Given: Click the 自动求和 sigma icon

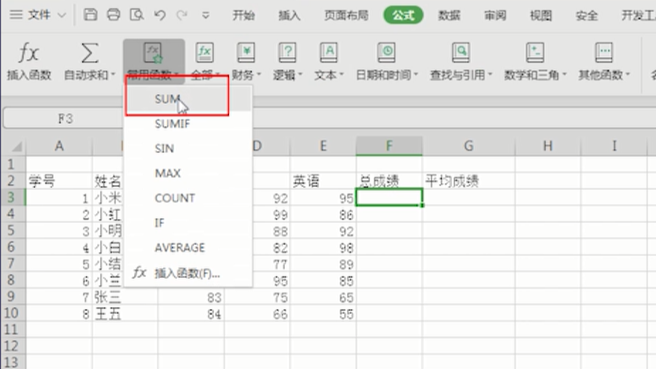Looking at the screenshot, I should tap(89, 53).
